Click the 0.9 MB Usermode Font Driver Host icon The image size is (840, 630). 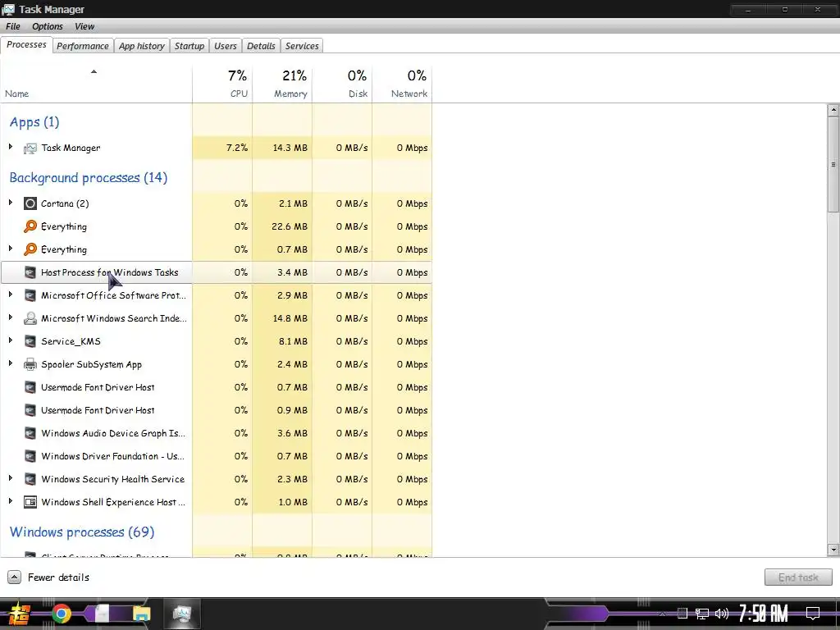tap(30, 410)
